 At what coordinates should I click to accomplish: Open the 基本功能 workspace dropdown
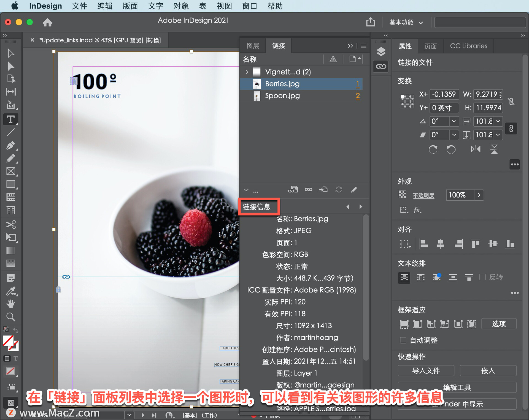tap(406, 22)
